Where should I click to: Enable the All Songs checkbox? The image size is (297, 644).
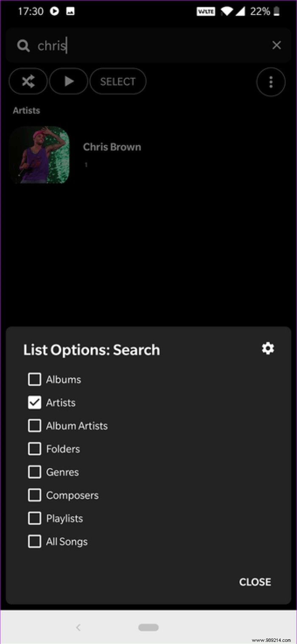pyautogui.click(x=34, y=542)
